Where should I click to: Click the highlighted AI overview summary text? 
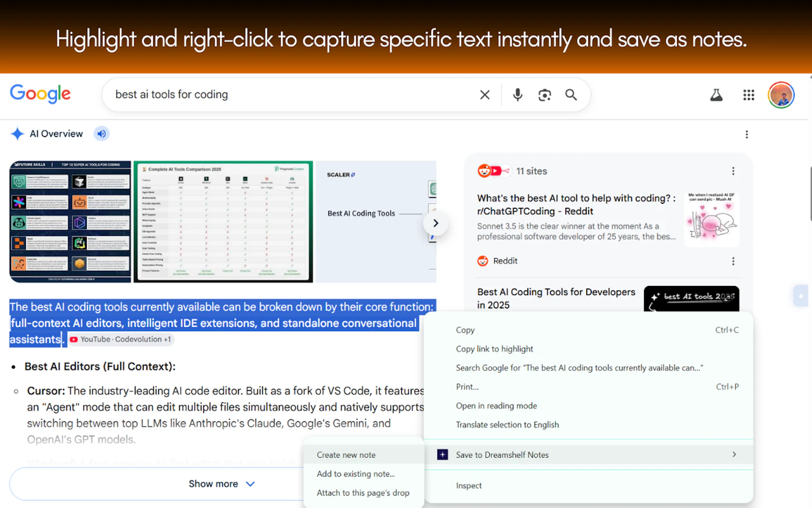(222, 323)
